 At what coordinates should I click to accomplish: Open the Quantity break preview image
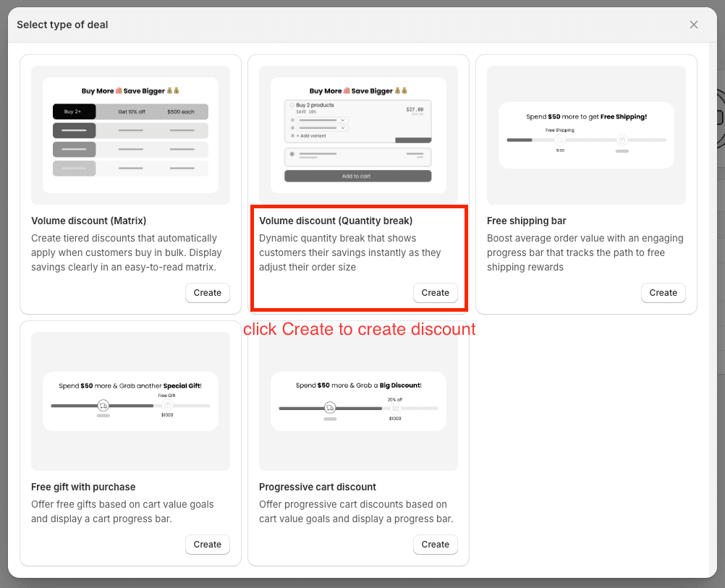point(358,135)
